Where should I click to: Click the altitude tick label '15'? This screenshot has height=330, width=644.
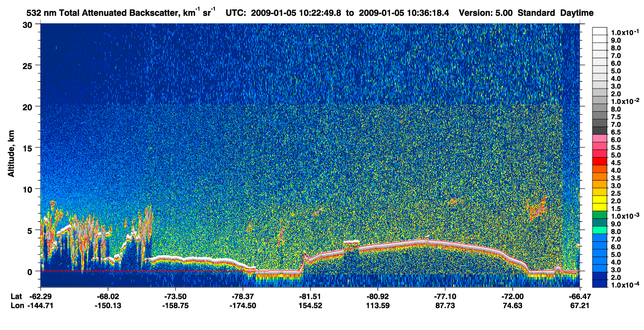29,147
